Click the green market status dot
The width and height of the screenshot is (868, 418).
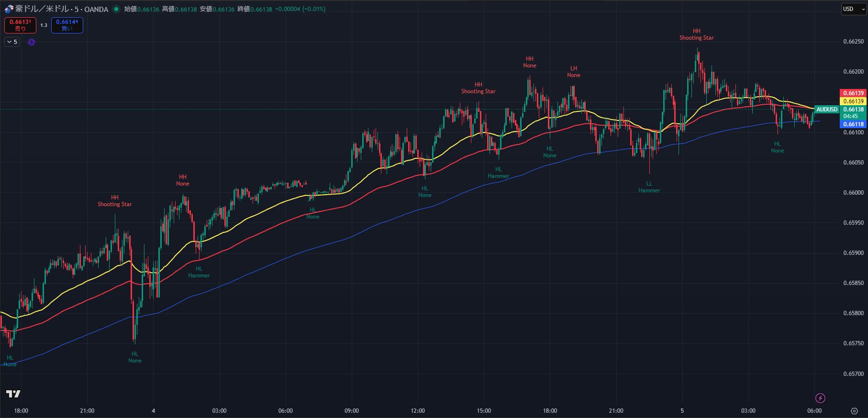coord(116,9)
